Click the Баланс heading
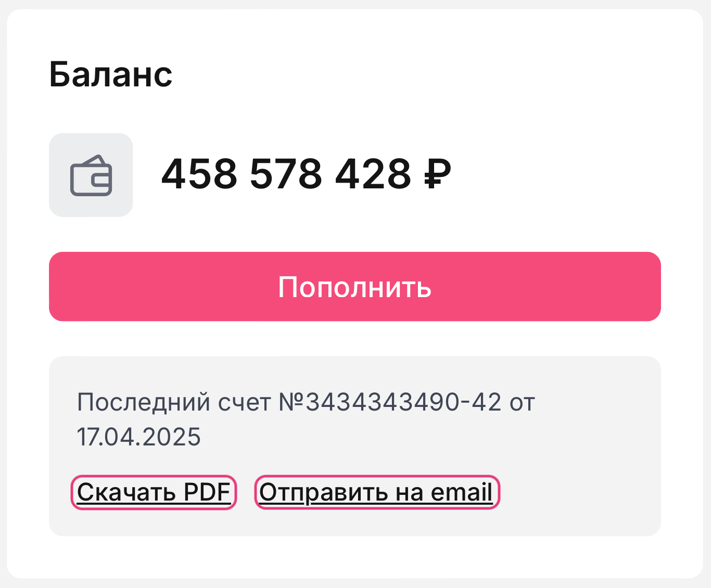The width and height of the screenshot is (711, 588). tap(110, 74)
